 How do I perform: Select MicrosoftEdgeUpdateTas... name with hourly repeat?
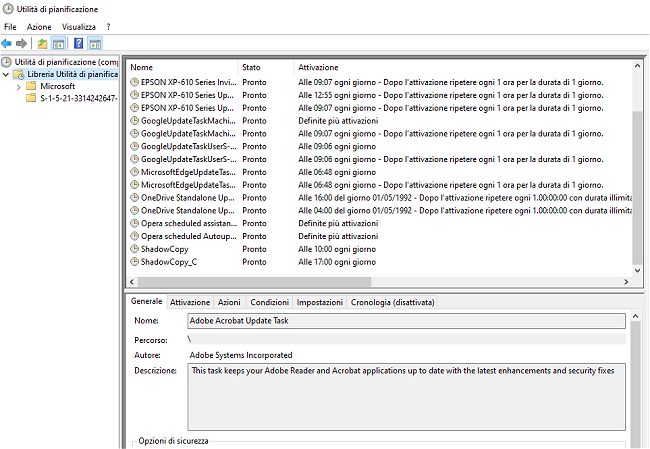click(x=188, y=185)
